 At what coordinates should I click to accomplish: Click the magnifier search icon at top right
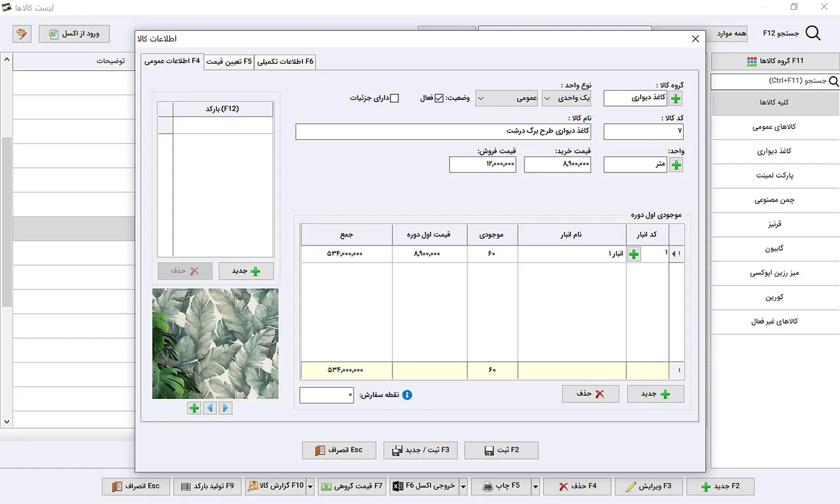(813, 33)
